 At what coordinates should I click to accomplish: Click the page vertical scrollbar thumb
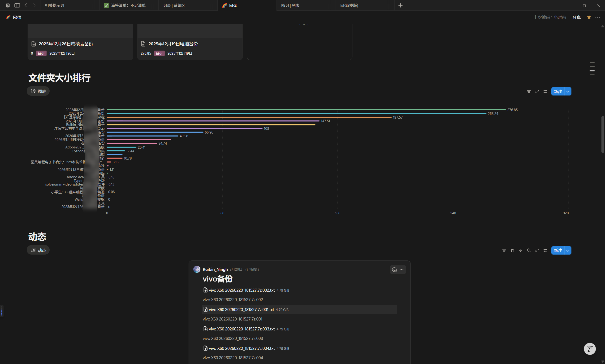click(x=602, y=134)
